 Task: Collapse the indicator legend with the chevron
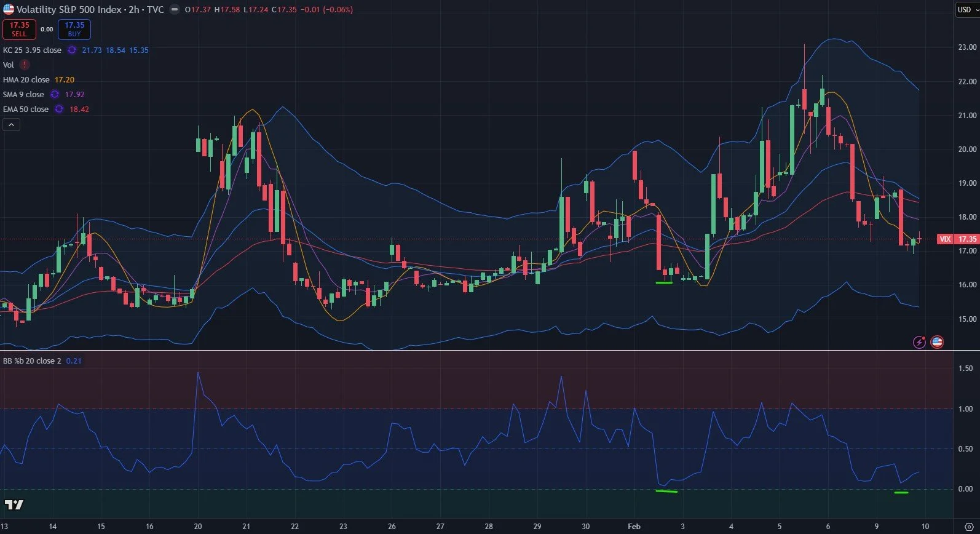click(x=12, y=125)
